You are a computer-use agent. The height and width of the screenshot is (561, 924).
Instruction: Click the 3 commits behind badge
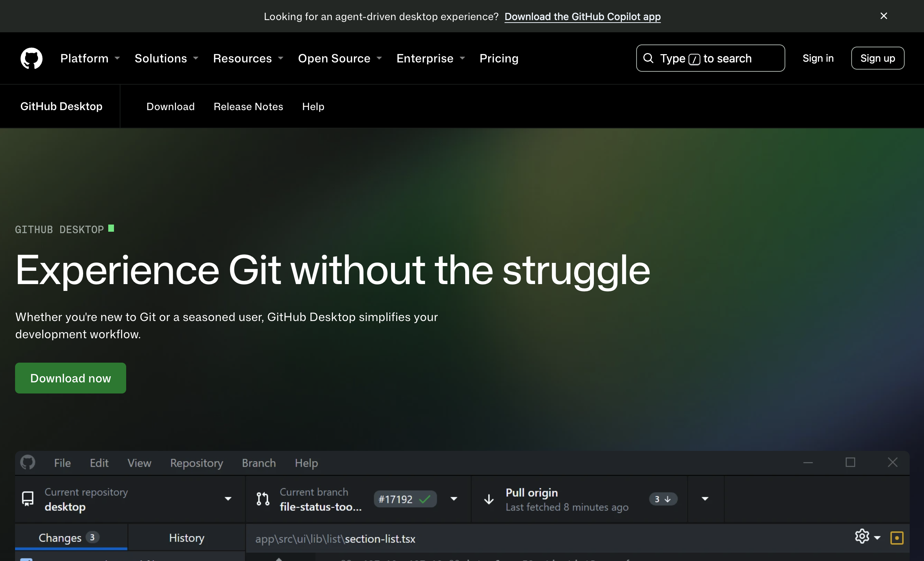point(663,499)
